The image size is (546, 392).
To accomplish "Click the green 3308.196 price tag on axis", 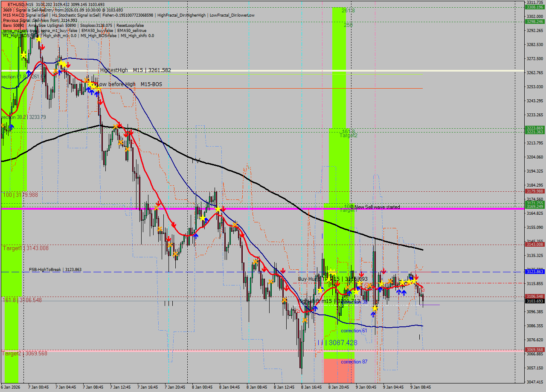I will [534, 7].
